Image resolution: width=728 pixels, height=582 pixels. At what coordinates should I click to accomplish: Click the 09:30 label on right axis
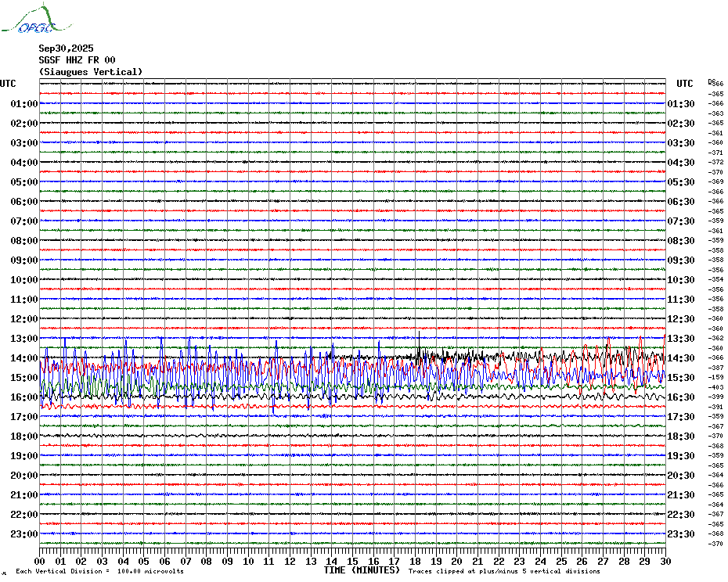pos(681,260)
